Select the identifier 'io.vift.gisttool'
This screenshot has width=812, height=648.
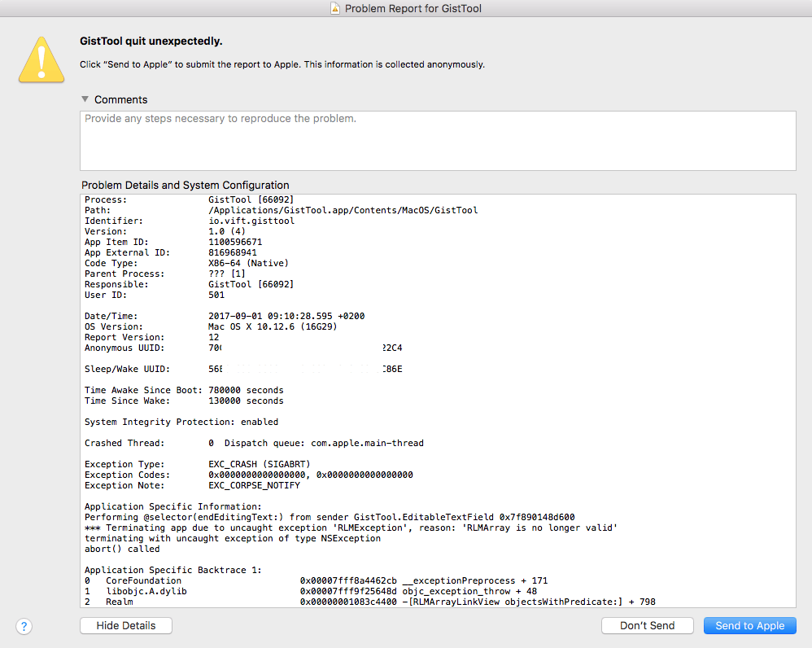[251, 221]
